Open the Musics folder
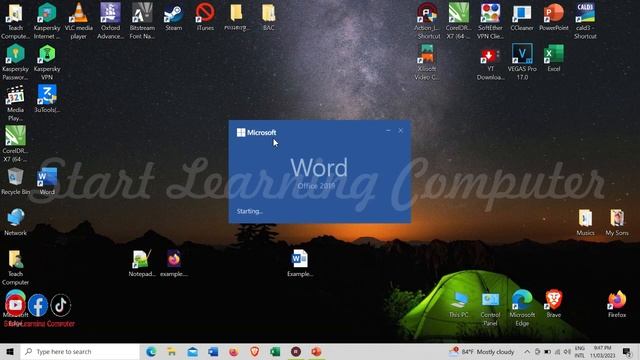 (585, 222)
